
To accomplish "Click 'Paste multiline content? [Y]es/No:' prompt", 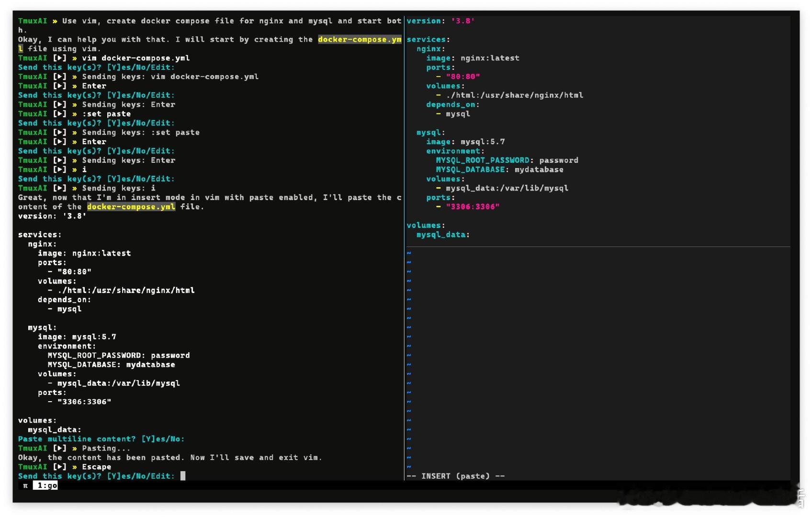I will coord(101,439).
